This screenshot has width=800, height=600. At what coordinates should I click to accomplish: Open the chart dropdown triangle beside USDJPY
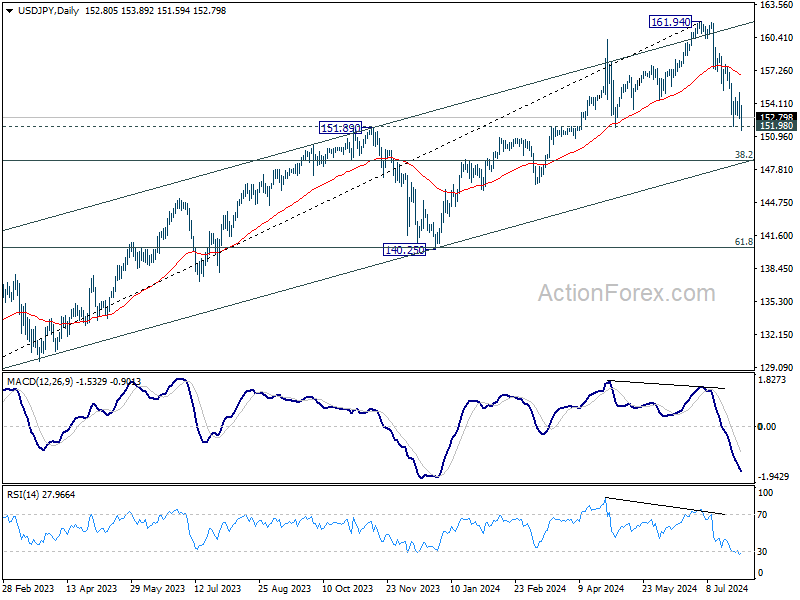point(10,11)
